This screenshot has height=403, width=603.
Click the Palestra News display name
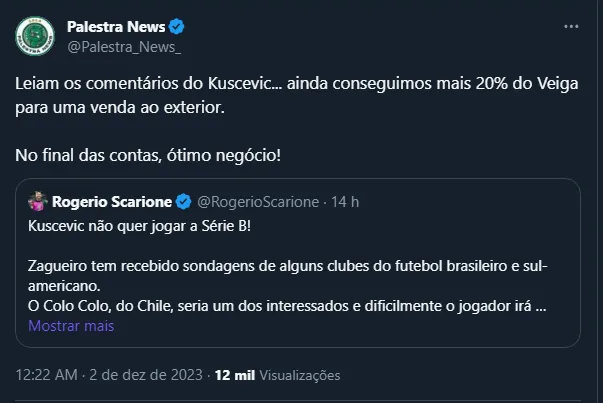[115, 26]
